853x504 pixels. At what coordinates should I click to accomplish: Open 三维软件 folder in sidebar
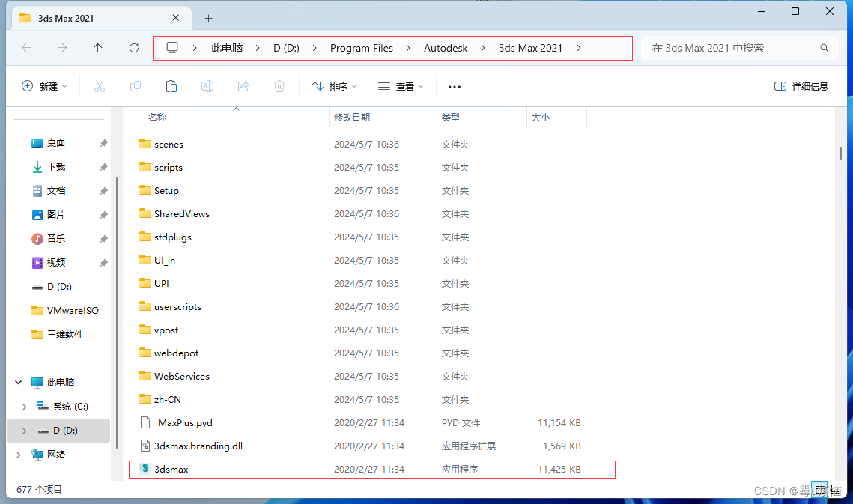click(x=58, y=334)
